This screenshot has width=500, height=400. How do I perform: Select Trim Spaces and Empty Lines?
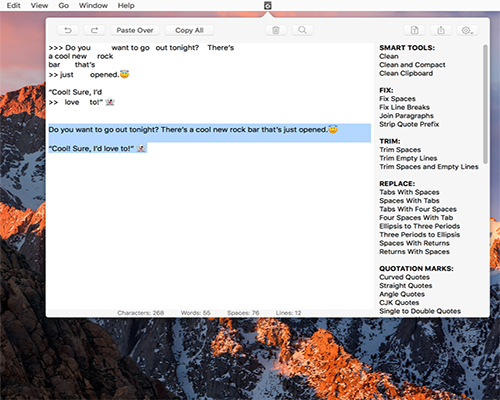[429, 167]
